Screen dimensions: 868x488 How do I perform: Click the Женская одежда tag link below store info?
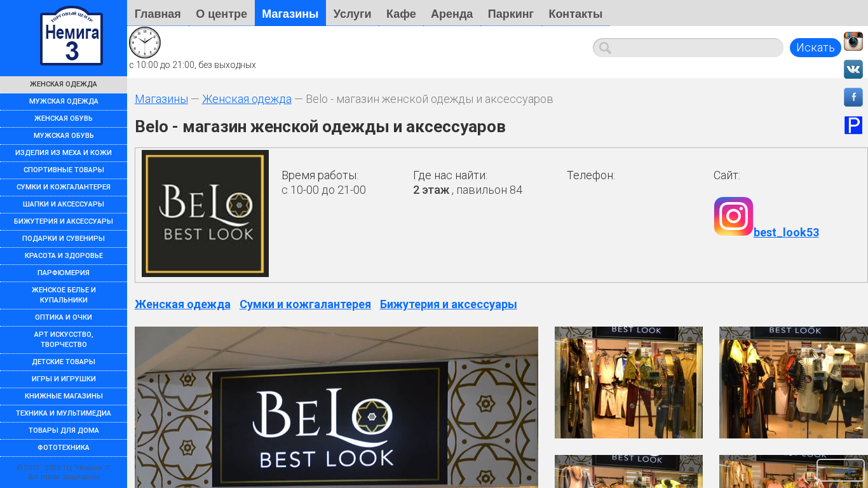[182, 304]
